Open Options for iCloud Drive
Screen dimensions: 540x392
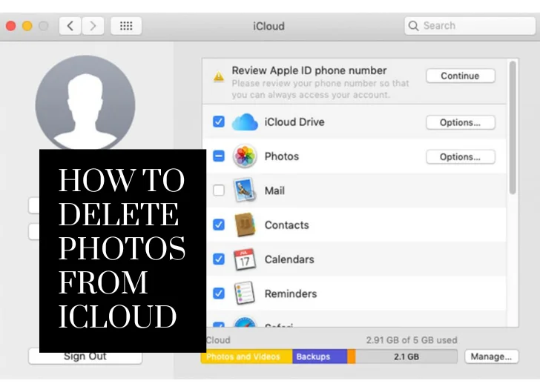coord(461,122)
